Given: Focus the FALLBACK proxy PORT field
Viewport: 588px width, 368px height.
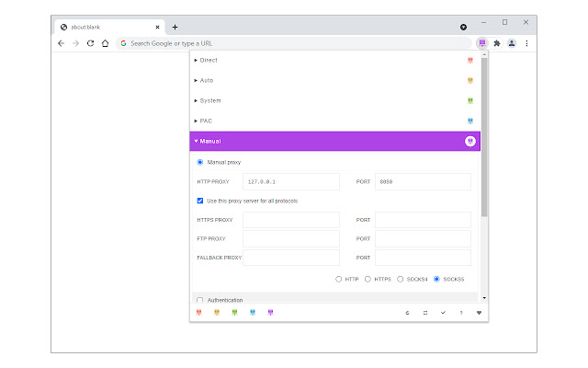Looking at the screenshot, I should click(x=423, y=258).
